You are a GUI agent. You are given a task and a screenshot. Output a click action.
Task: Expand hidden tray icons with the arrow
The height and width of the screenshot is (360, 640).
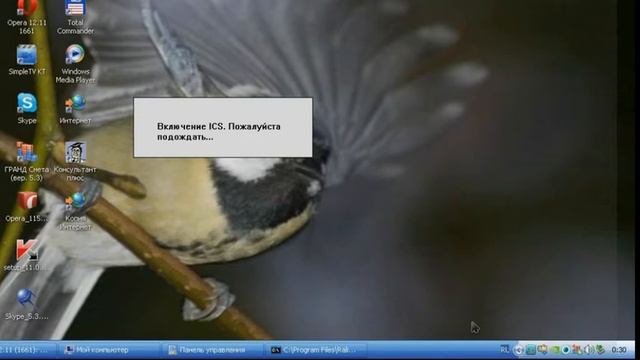click(518, 350)
